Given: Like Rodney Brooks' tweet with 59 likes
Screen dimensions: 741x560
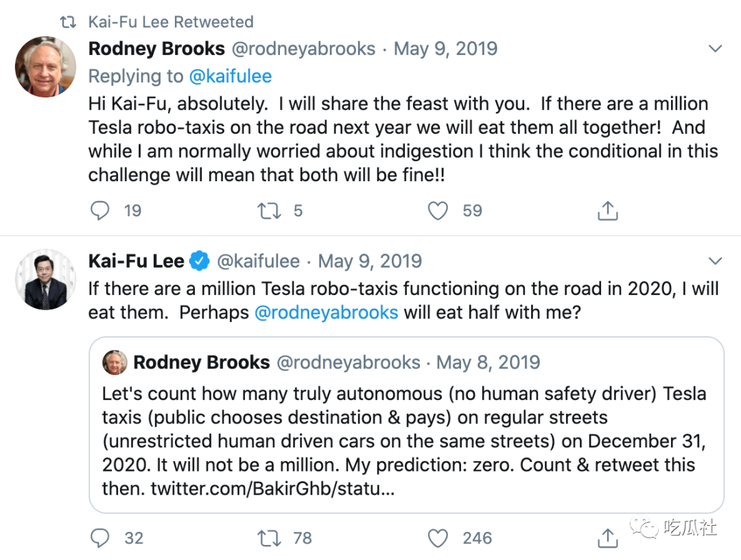Looking at the screenshot, I should [x=438, y=211].
